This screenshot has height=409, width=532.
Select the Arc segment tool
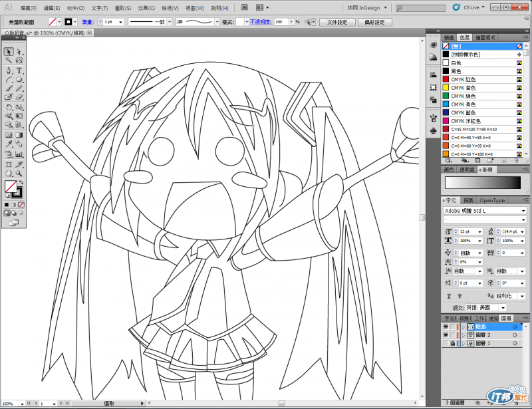[9, 80]
